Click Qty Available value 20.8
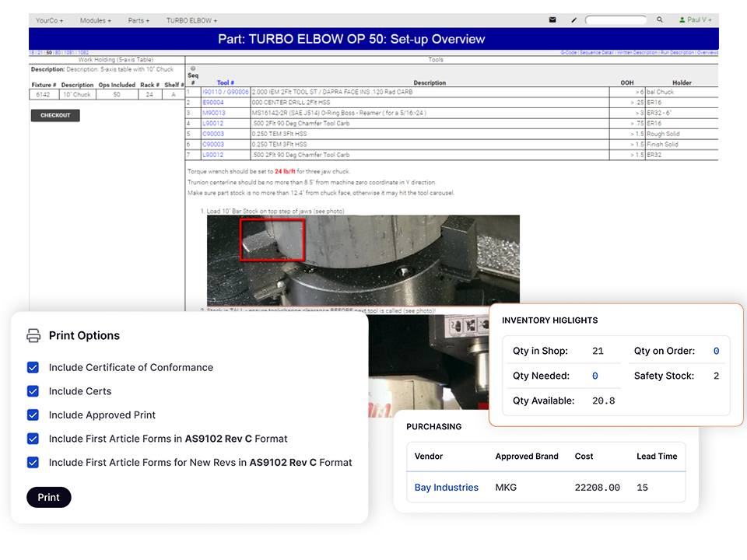747x560 pixels. point(603,401)
